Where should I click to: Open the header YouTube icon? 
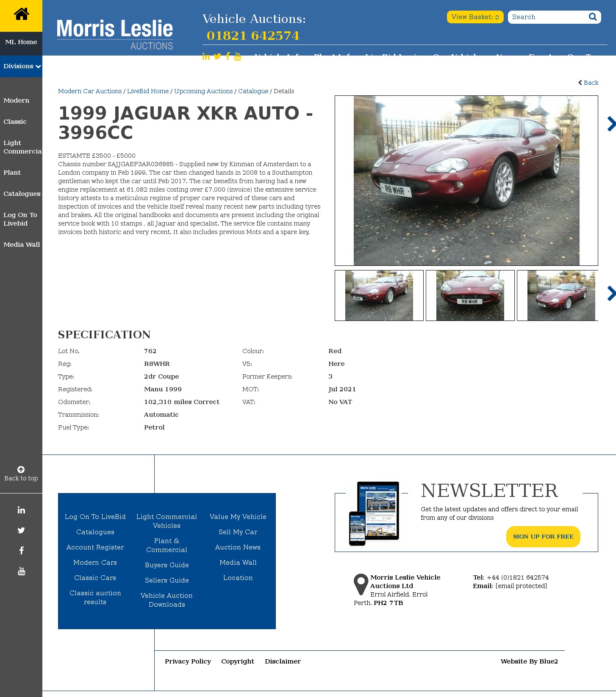coord(238,56)
